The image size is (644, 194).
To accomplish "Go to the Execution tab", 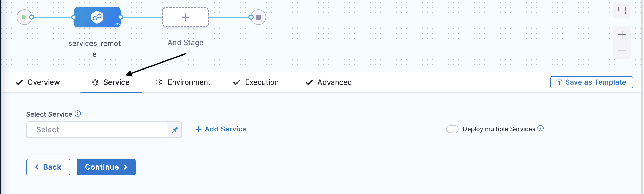I will tap(256, 82).
